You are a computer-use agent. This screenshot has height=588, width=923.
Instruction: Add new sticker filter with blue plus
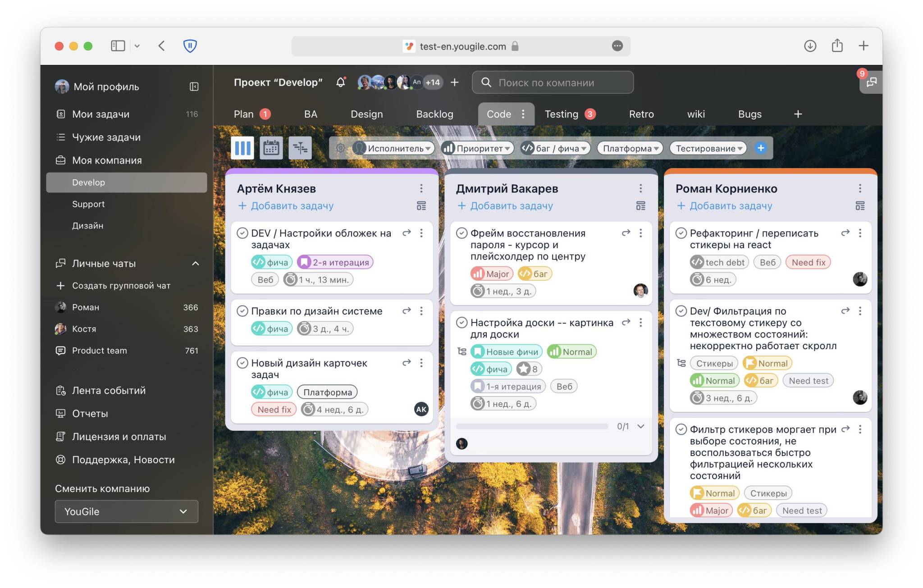tap(760, 148)
